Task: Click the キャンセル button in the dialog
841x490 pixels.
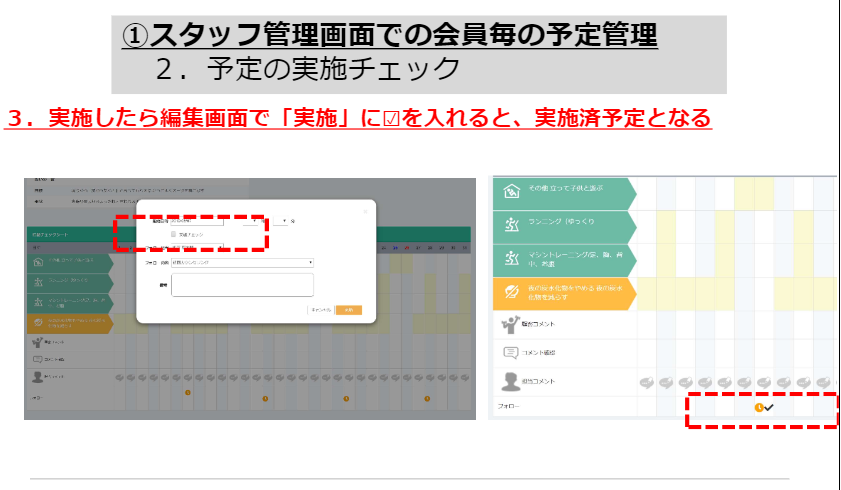Action: click(x=320, y=310)
